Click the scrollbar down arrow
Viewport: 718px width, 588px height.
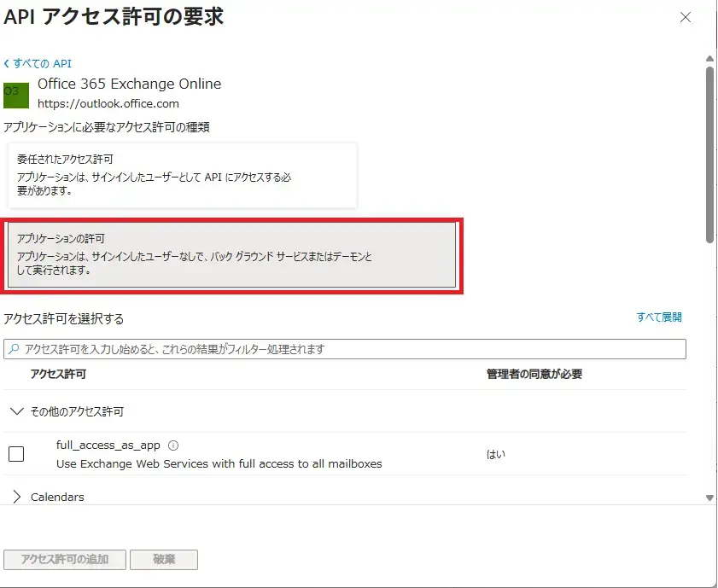click(x=709, y=498)
